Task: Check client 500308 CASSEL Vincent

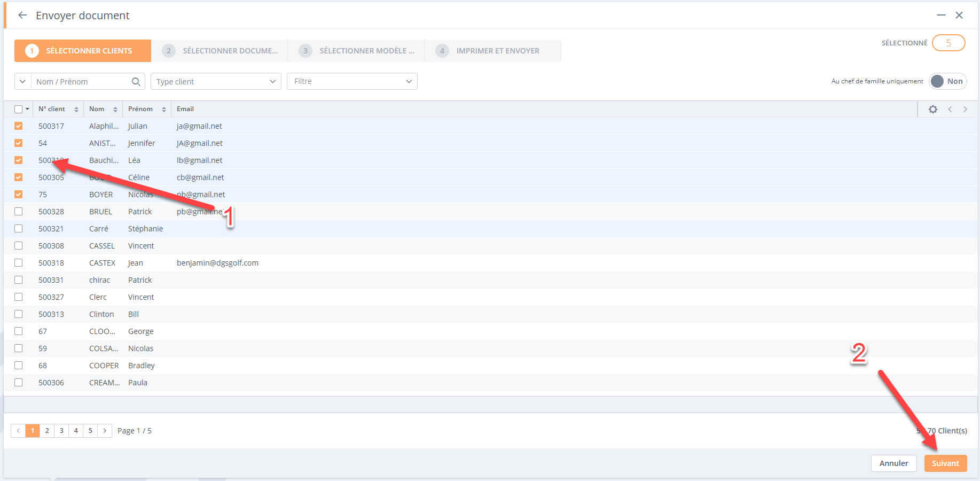Action: coord(18,246)
